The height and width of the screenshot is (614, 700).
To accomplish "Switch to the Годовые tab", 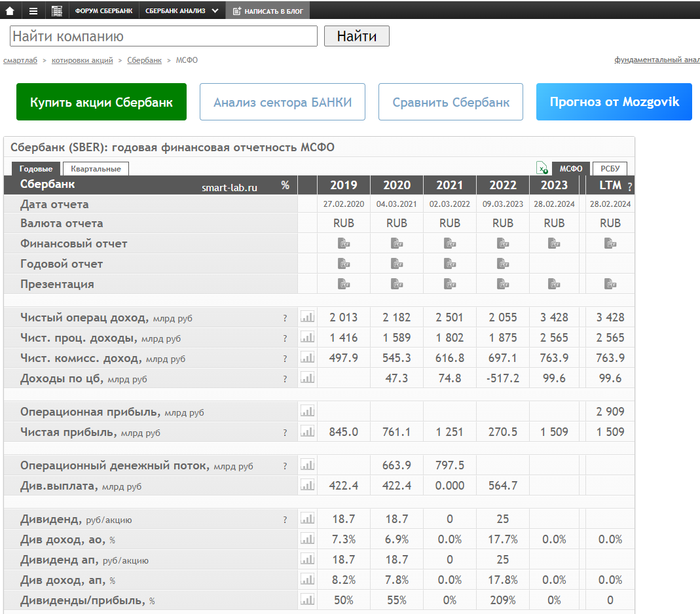I will tap(36, 169).
